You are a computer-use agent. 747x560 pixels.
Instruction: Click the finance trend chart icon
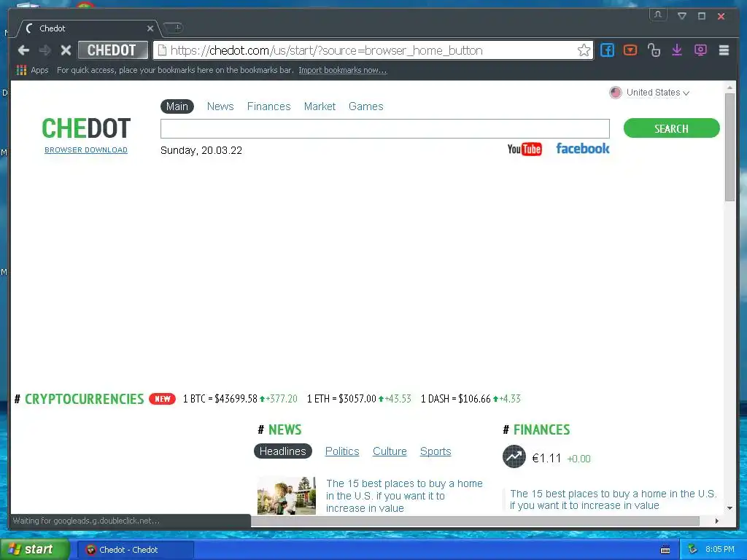(514, 456)
